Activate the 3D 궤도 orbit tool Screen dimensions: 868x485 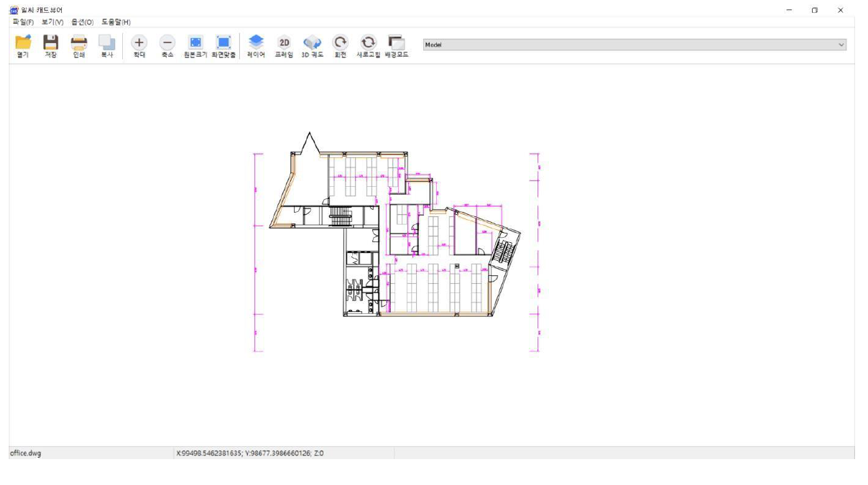312,46
